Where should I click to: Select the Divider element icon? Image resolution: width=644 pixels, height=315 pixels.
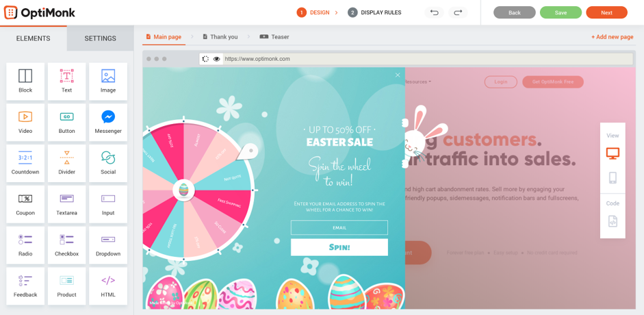[x=66, y=157]
